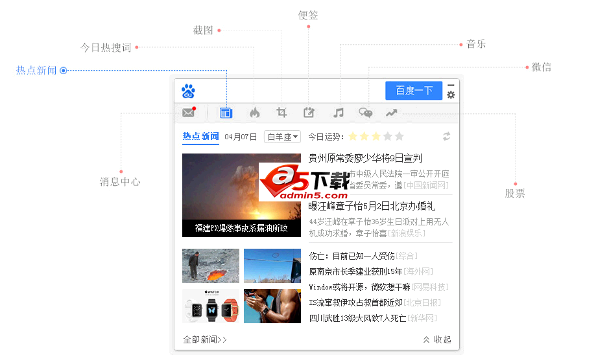Collapse the panel with 收起
The image size is (609, 364).
[x=437, y=339]
